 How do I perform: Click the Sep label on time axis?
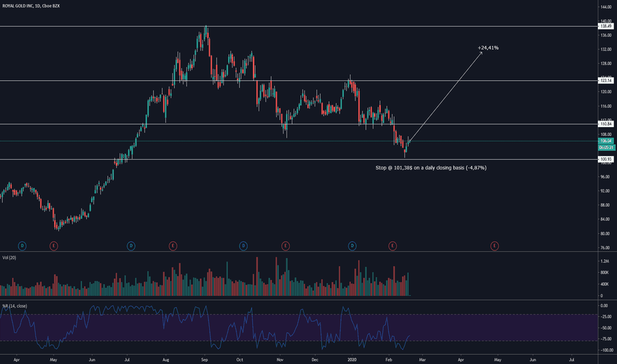coord(204,359)
